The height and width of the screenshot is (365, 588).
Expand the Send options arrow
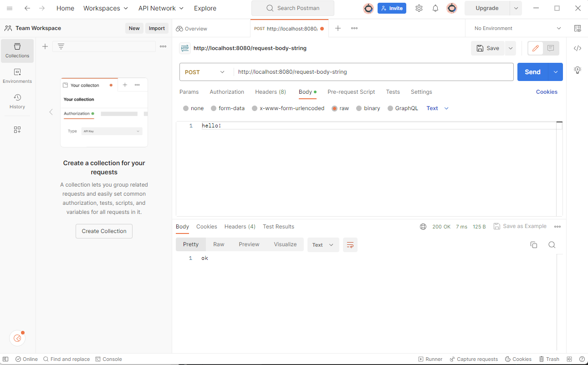tap(556, 72)
